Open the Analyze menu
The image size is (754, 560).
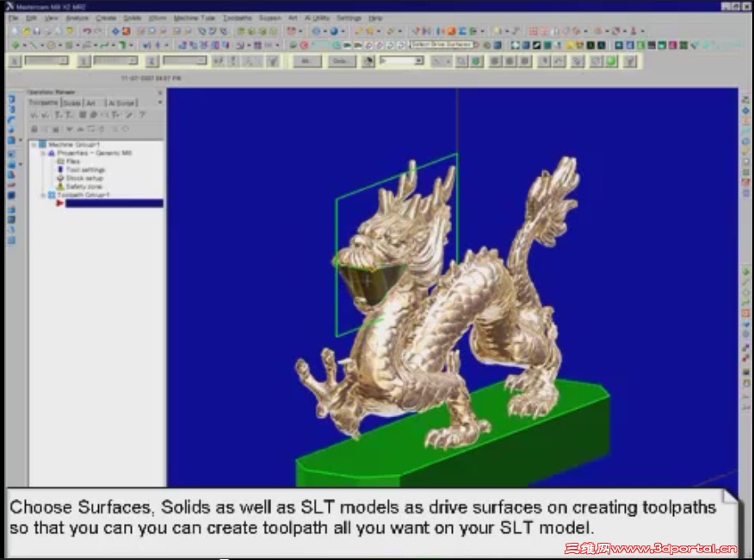tap(77, 18)
